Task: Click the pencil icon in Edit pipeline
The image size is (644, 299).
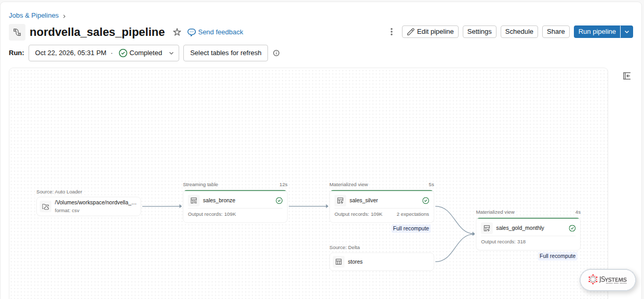Action: [411, 32]
